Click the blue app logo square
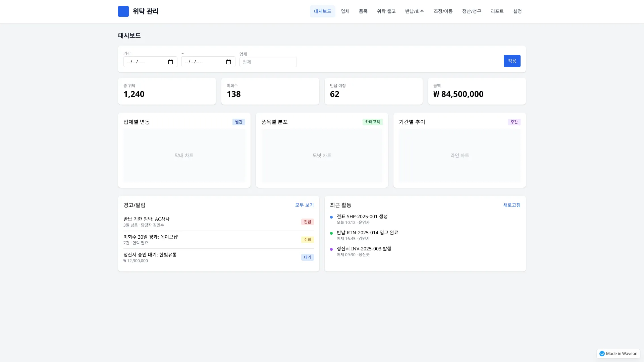The image size is (644, 362). click(123, 11)
